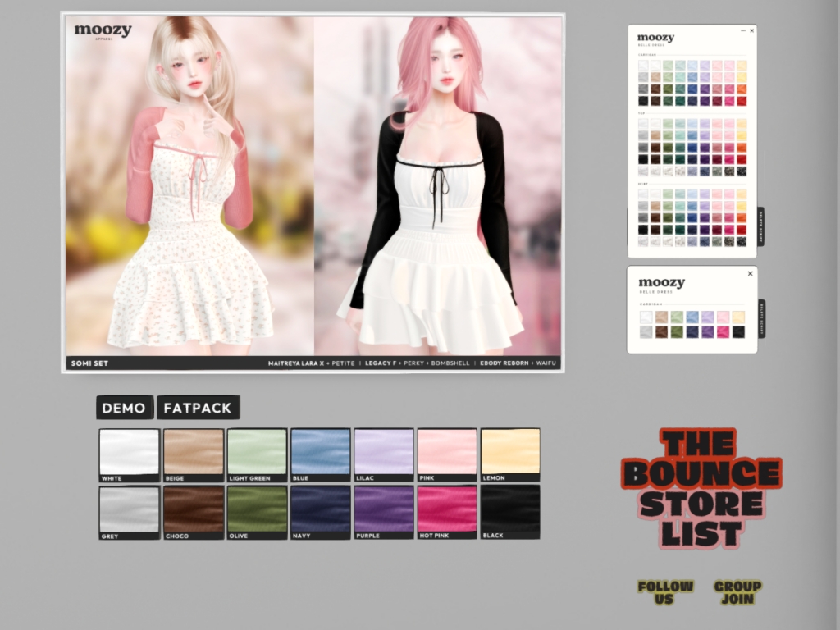Choose the Lemon color swatch
This screenshot has width=840, height=630.
pyautogui.click(x=510, y=455)
